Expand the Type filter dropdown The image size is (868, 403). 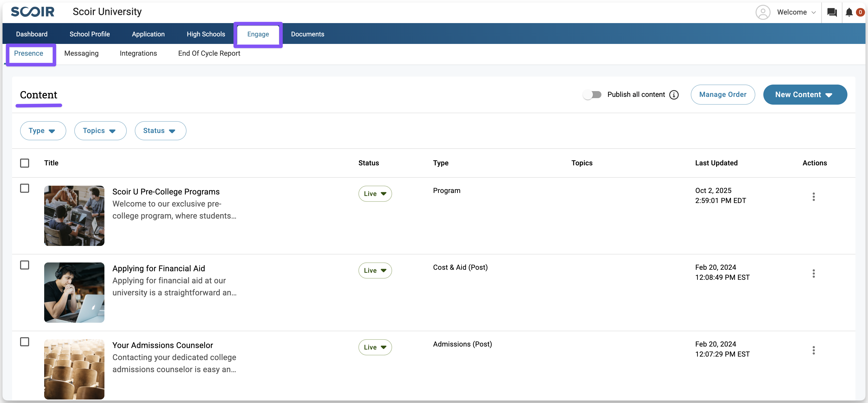43,131
